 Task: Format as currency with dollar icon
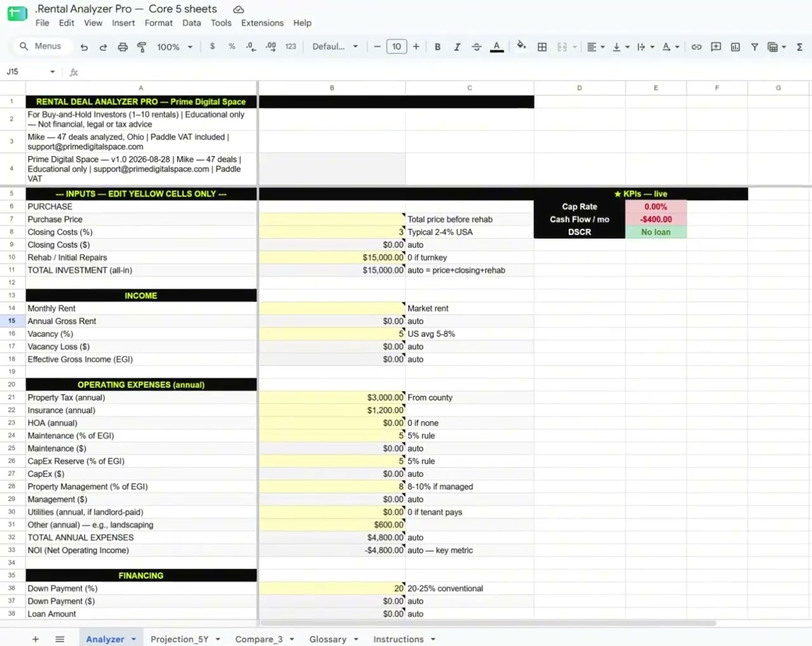point(213,46)
